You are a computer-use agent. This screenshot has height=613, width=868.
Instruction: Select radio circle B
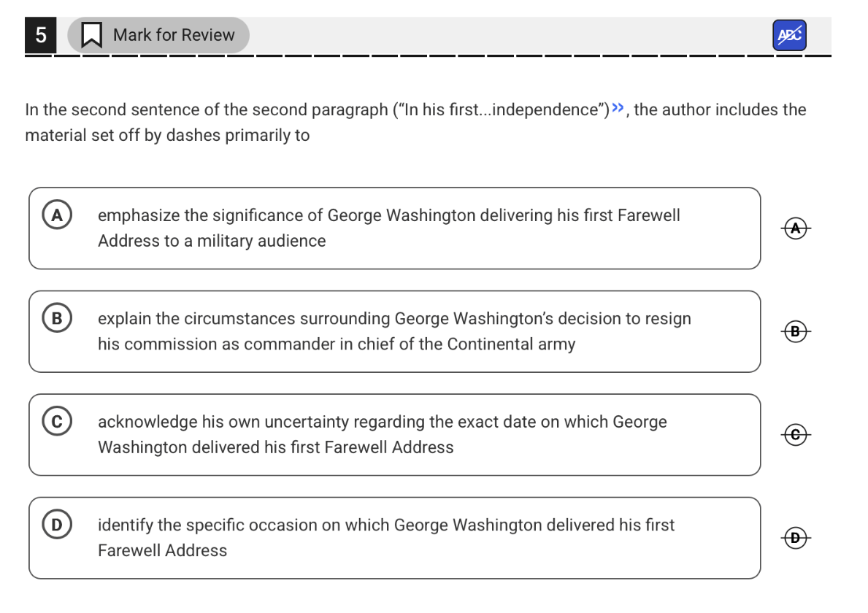(57, 318)
